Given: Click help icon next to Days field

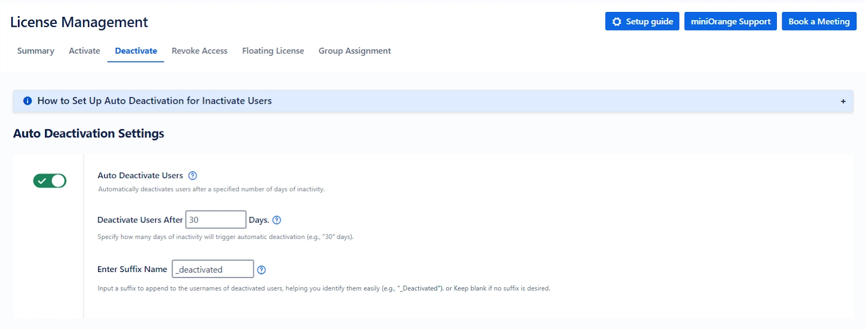Looking at the screenshot, I should click(277, 220).
